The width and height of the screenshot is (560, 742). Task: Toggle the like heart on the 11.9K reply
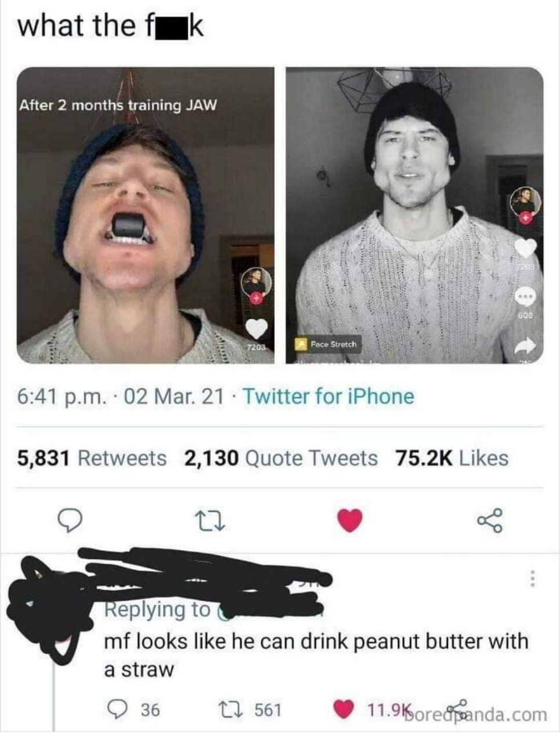click(x=344, y=709)
